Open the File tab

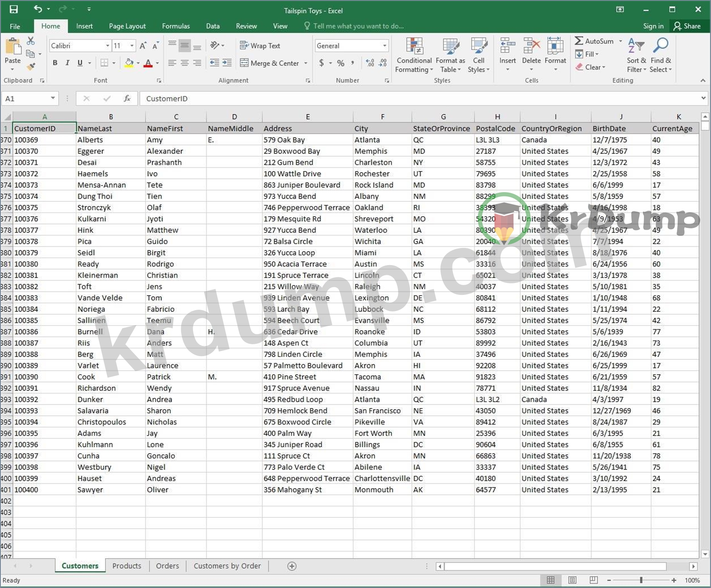[15, 26]
